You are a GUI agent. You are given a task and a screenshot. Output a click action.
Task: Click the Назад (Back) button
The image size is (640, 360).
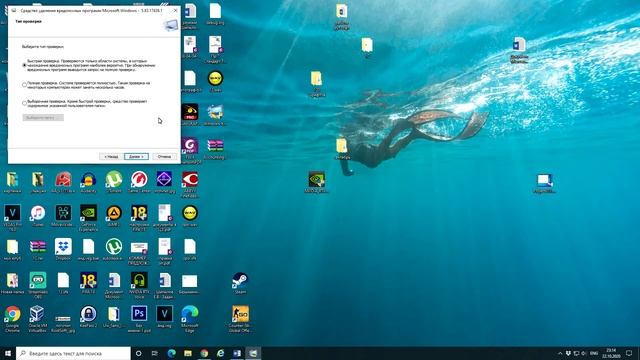(111, 157)
